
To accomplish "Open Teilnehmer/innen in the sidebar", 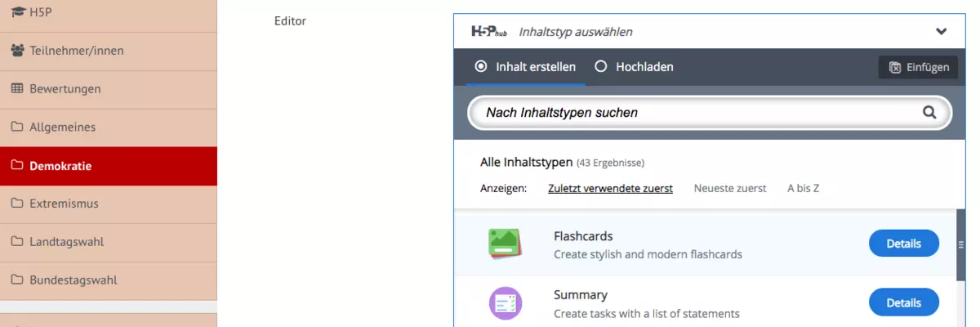I will [109, 51].
